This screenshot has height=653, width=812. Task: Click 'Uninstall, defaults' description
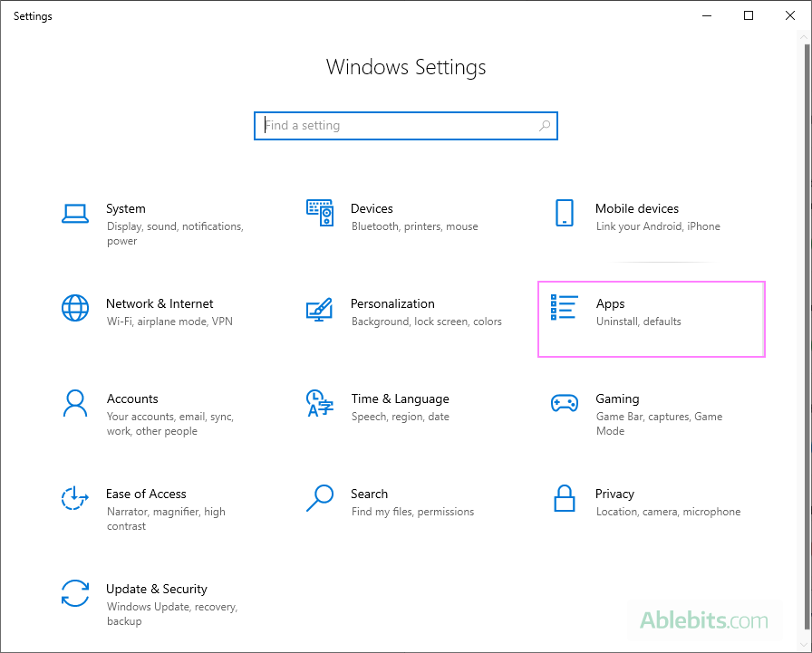click(x=639, y=322)
